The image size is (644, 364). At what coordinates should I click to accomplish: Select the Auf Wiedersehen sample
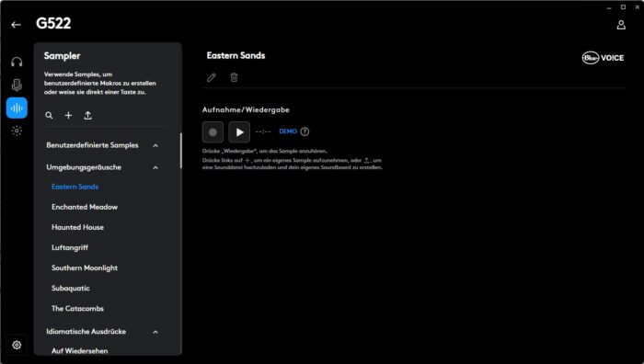80,351
